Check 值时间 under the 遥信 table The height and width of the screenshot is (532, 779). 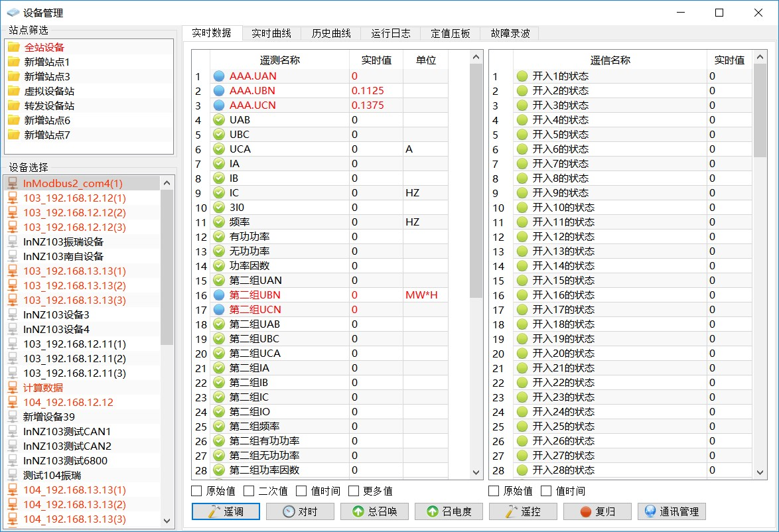pyautogui.click(x=546, y=491)
